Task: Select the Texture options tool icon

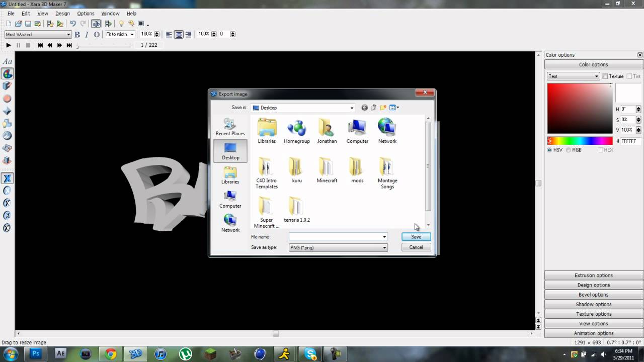Action: [x=7, y=136]
